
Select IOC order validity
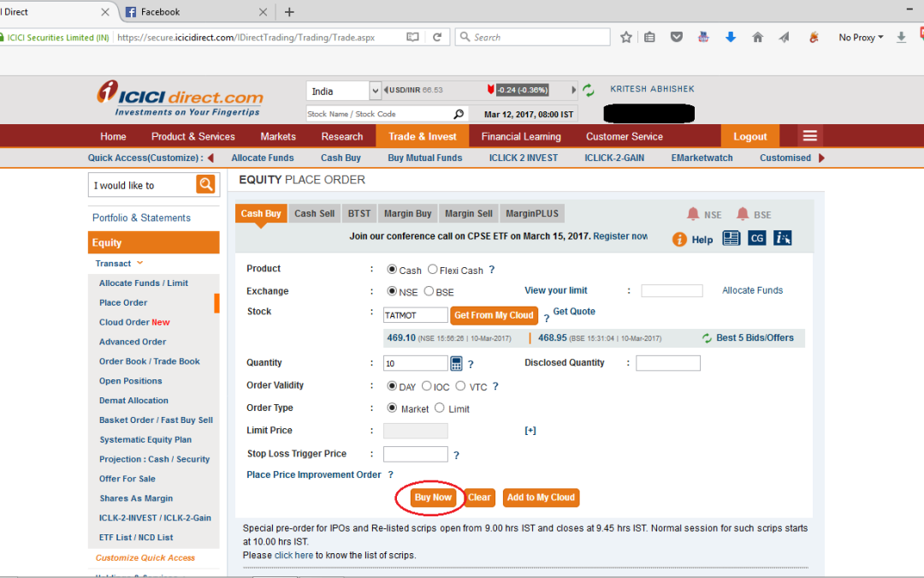pos(427,385)
